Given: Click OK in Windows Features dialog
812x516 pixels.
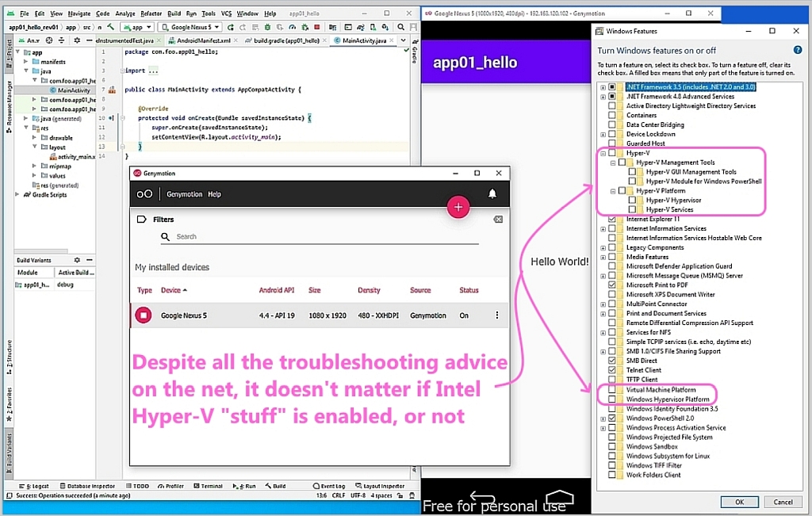Looking at the screenshot, I should coord(740,502).
